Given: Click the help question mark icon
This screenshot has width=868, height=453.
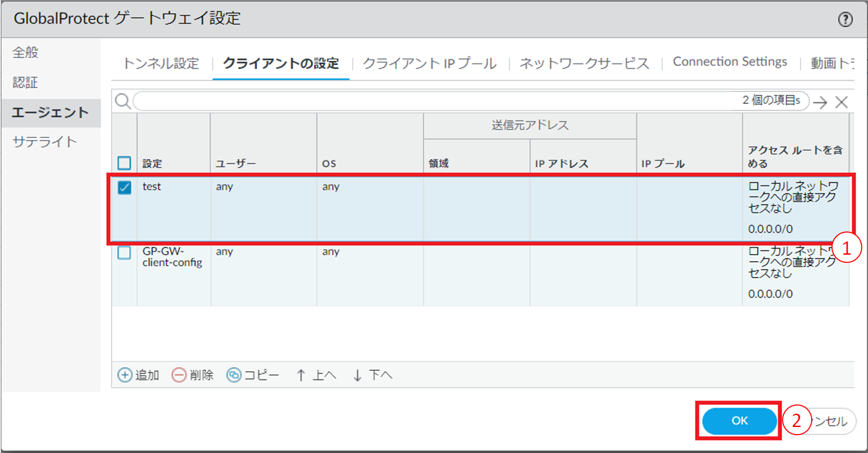Looking at the screenshot, I should (x=845, y=20).
